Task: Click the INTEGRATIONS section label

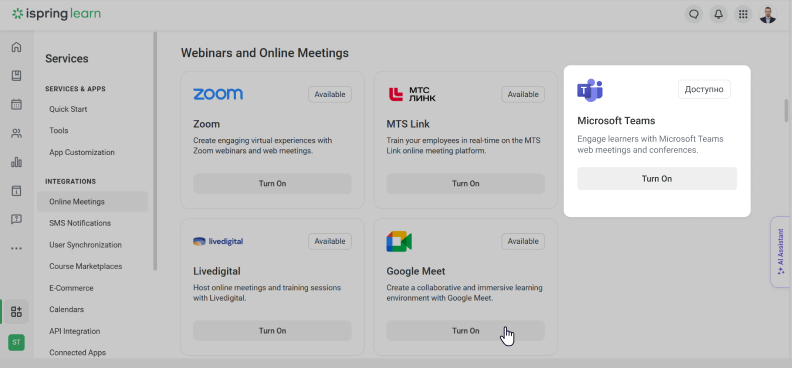Action: point(70,181)
